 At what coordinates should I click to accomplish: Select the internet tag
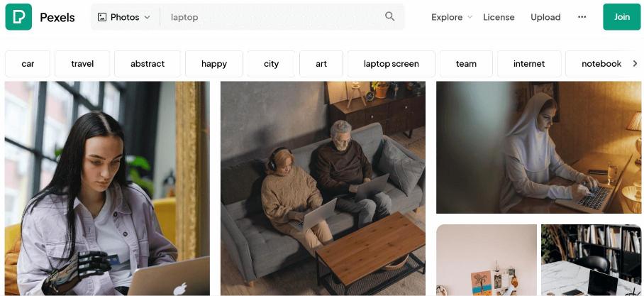tap(529, 64)
